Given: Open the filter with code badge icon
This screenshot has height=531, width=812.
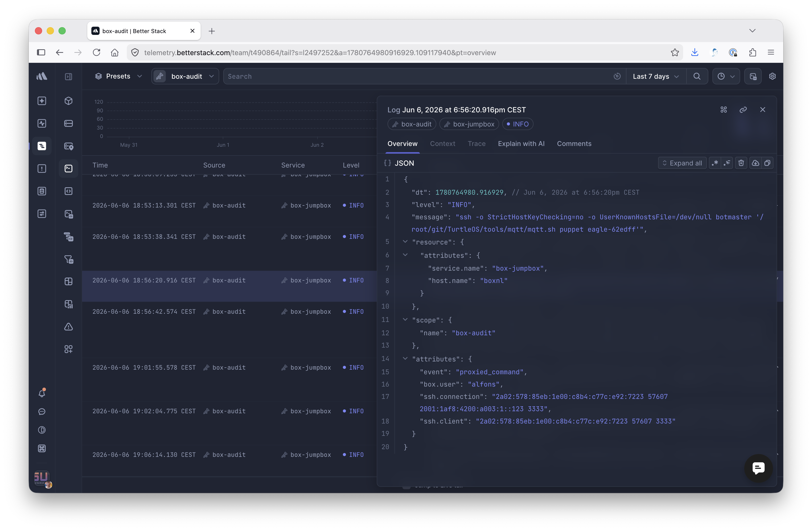Looking at the screenshot, I should [69, 259].
